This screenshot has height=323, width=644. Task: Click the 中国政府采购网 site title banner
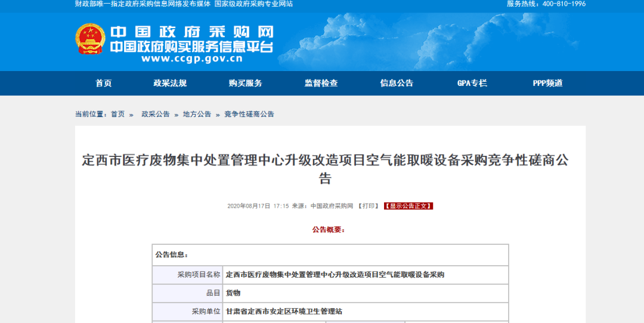pos(192,32)
